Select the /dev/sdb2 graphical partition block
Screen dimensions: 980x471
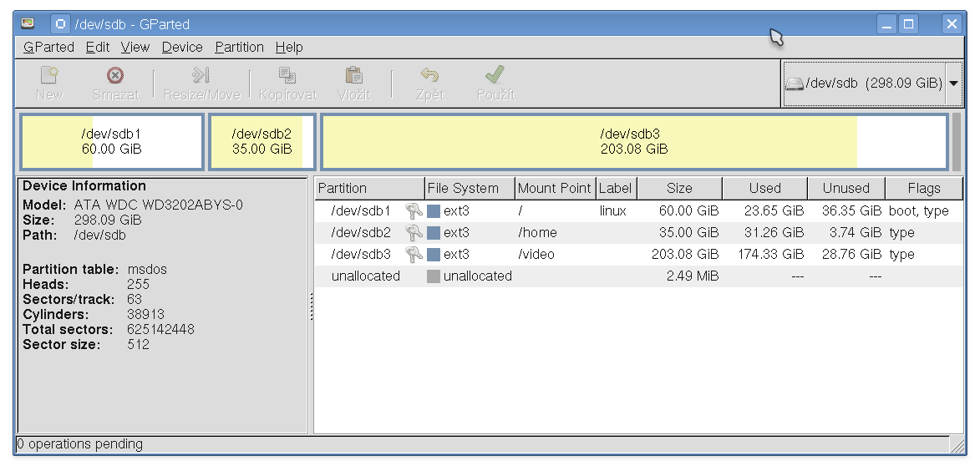click(x=262, y=142)
